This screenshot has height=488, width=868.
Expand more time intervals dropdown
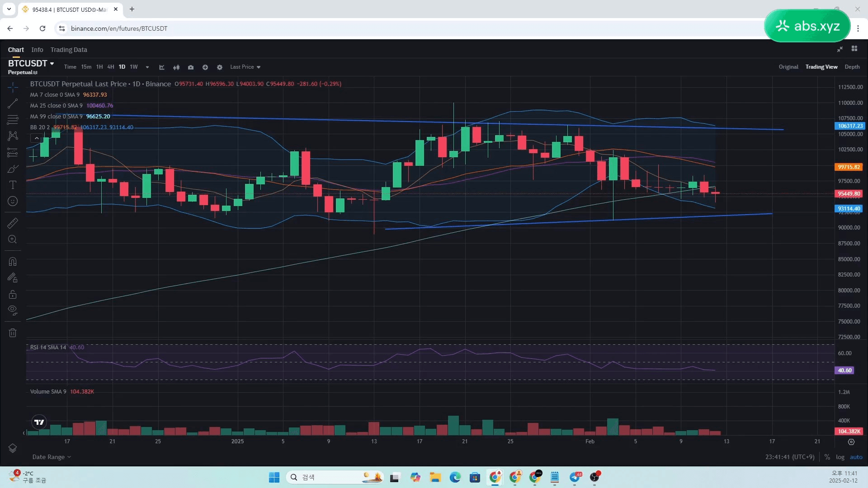147,67
